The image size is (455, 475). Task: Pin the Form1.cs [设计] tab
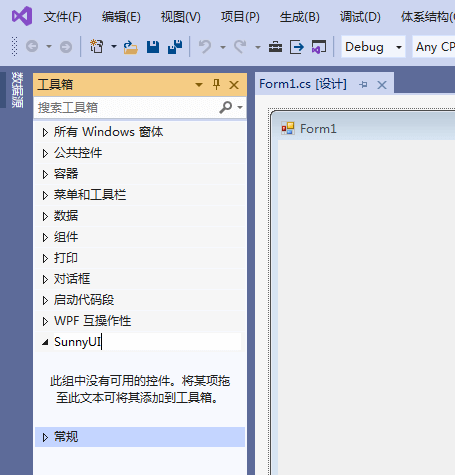(363, 85)
